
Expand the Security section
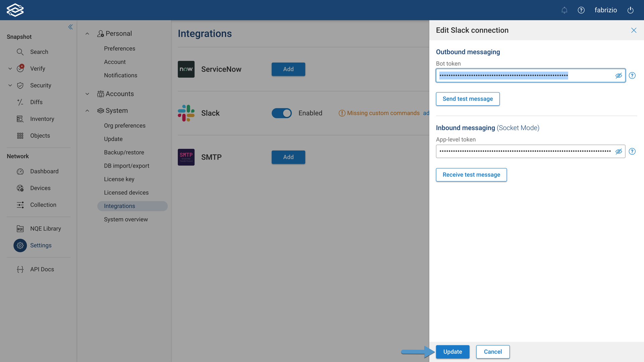point(10,85)
